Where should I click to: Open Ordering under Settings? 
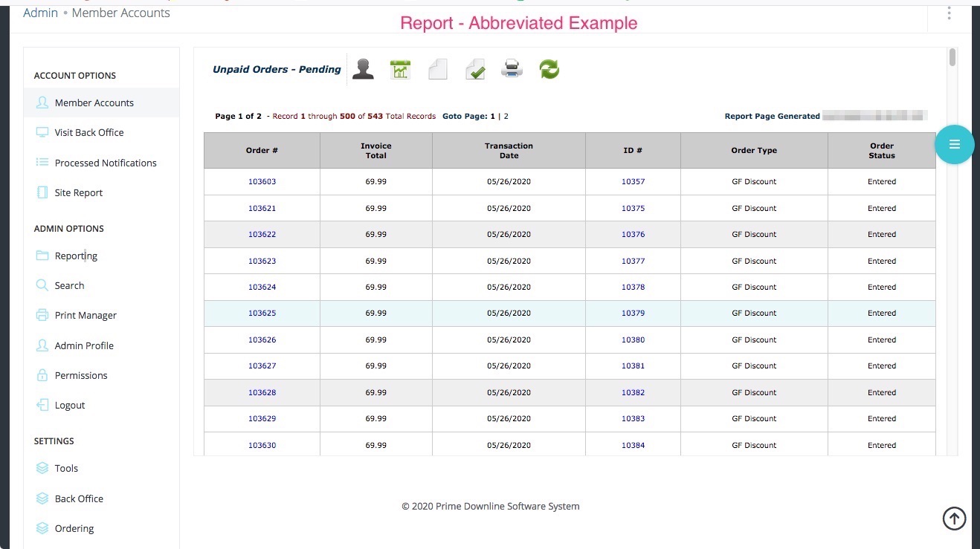pos(74,528)
